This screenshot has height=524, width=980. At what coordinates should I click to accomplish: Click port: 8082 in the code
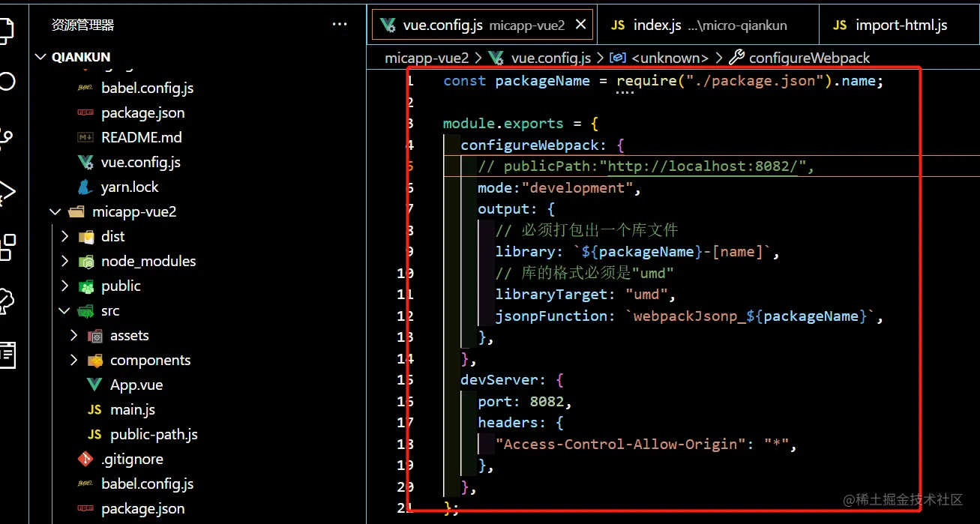pos(525,401)
